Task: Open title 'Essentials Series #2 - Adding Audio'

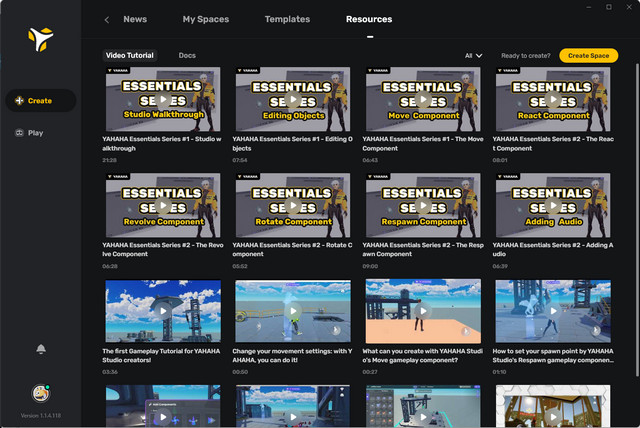Action: (x=553, y=249)
